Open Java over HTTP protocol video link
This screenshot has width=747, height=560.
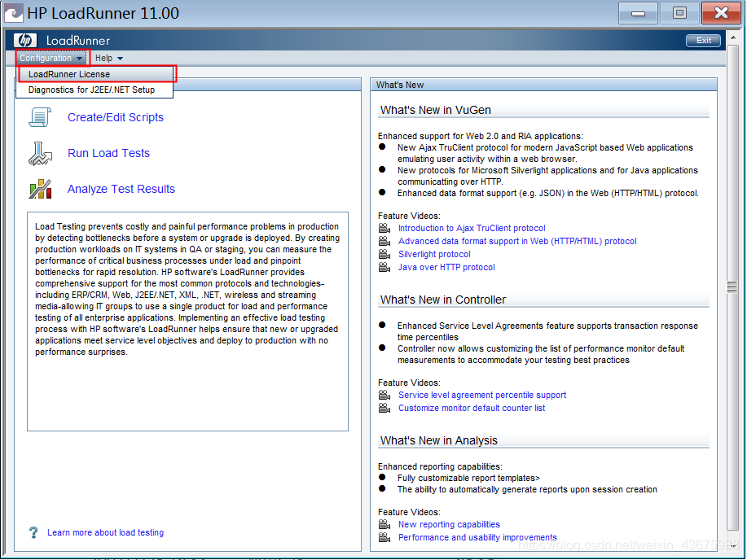click(x=446, y=267)
